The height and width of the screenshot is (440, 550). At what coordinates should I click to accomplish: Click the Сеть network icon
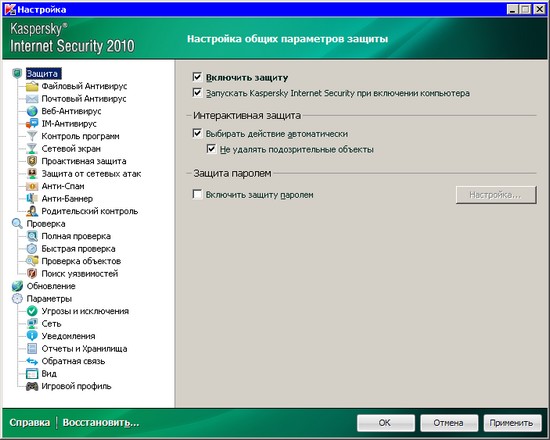[32, 324]
